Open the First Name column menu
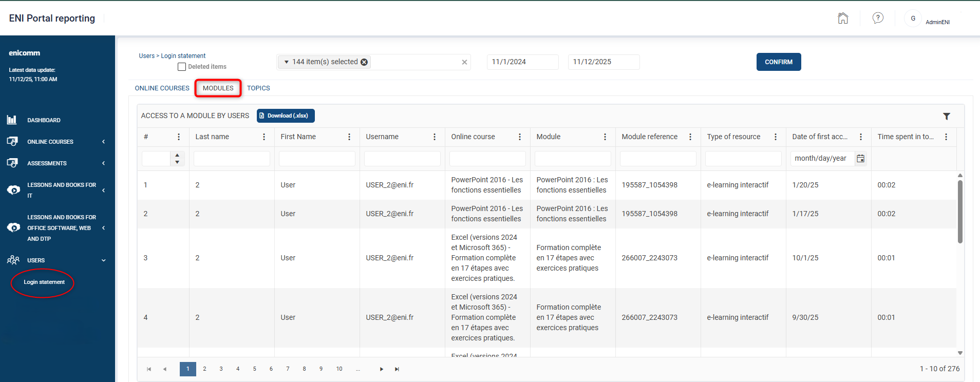Viewport: 980px width, 382px height. click(x=349, y=137)
